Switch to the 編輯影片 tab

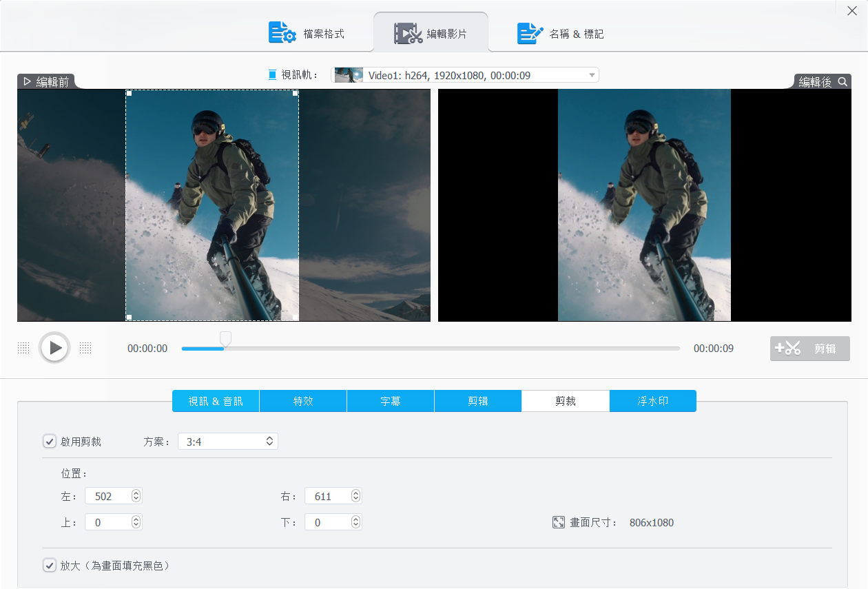coord(431,33)
